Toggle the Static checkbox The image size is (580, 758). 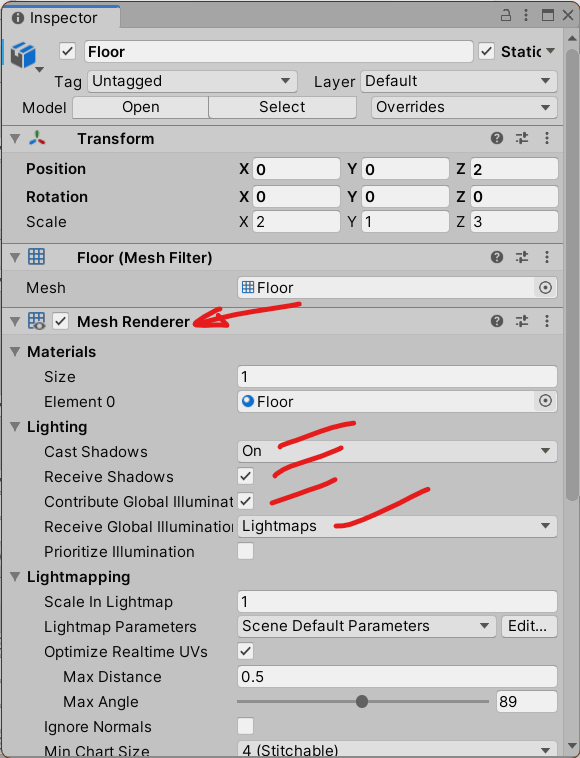(486, 51)
